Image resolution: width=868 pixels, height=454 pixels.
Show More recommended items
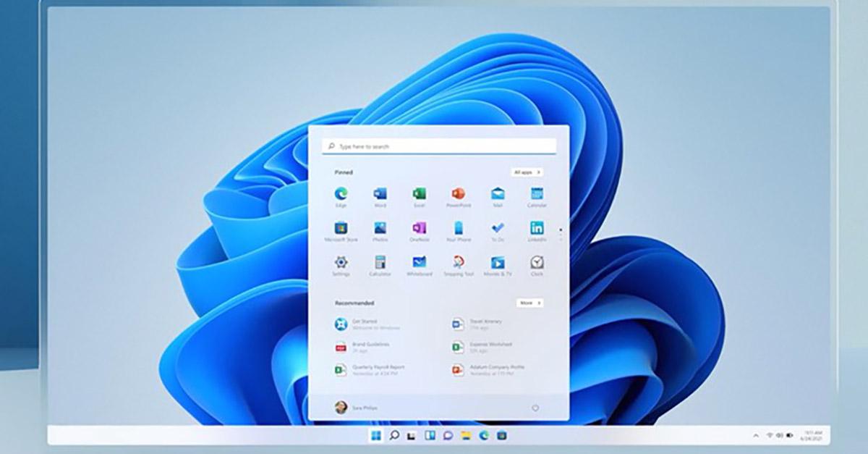529,303
